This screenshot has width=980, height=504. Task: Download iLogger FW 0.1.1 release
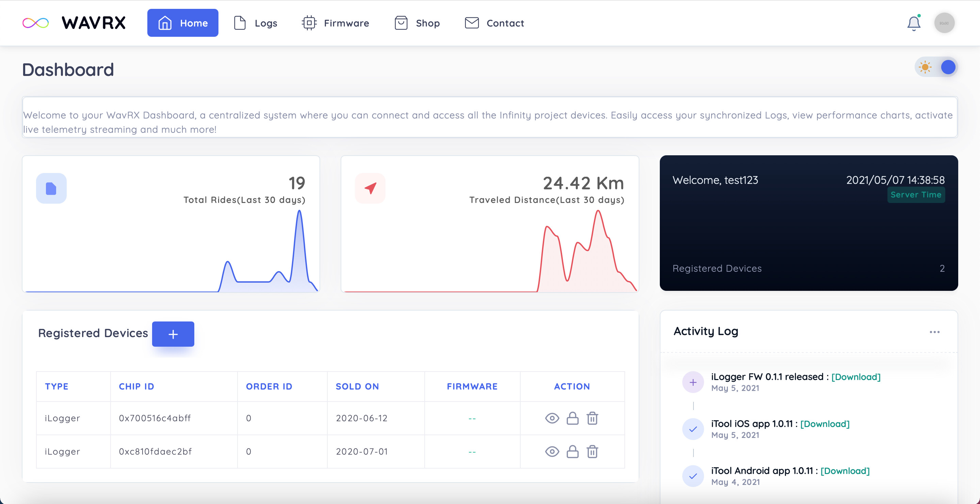[855, 377]
